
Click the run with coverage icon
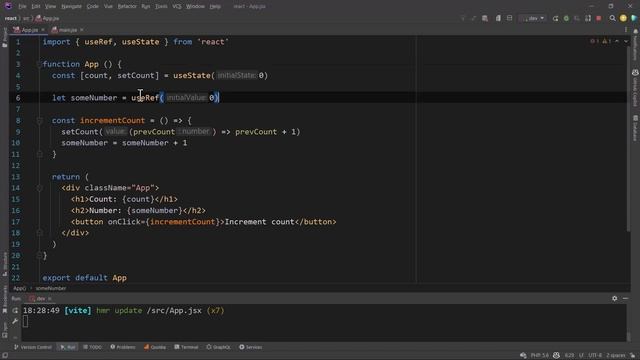tap(577, 18)
